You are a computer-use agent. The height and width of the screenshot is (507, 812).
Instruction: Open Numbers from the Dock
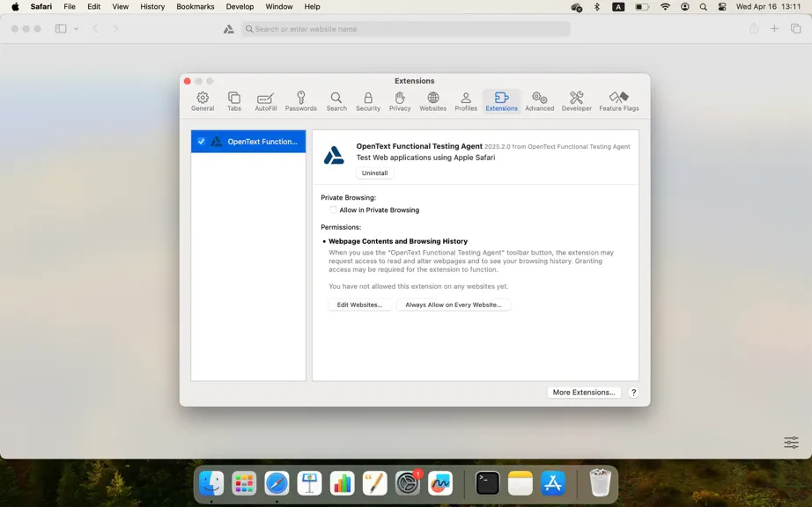pos(342,483)
